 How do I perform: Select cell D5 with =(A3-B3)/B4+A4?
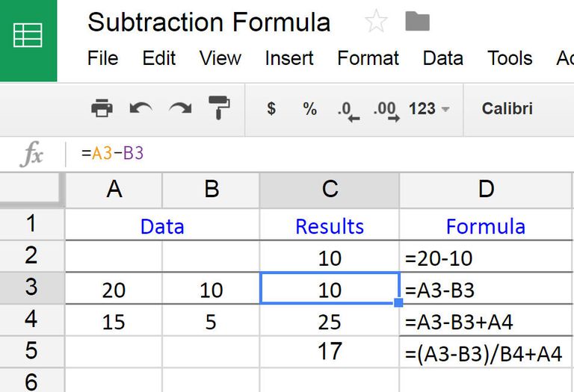pyautogui.click(x=486, y=352)
